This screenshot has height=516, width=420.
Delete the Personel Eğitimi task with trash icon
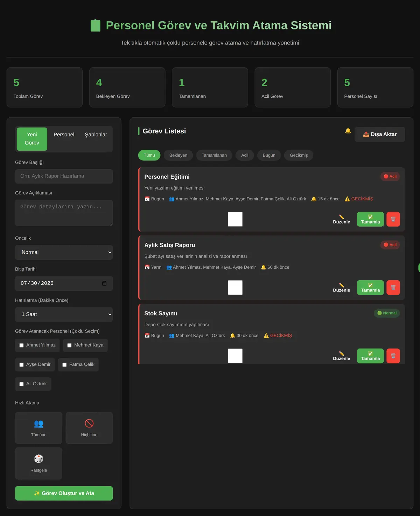coord(393,219)
